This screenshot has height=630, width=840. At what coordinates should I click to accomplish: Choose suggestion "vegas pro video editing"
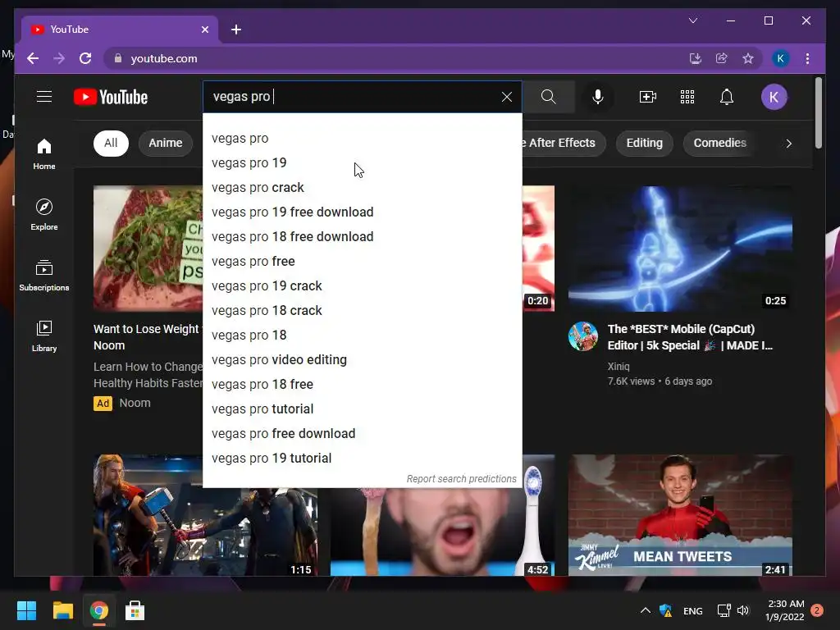click(362, 360)
